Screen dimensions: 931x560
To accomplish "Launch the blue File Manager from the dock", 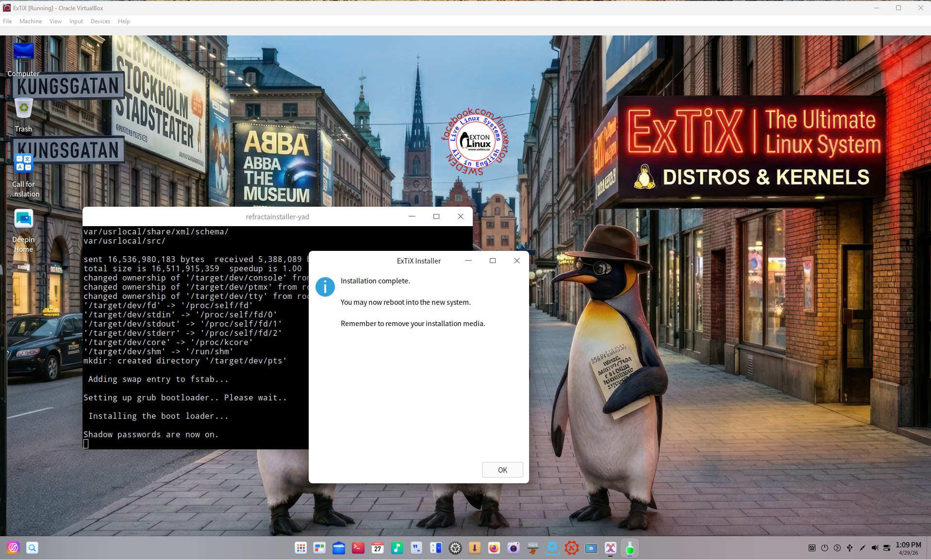I will pyautogui.click(x=339, y=548).
